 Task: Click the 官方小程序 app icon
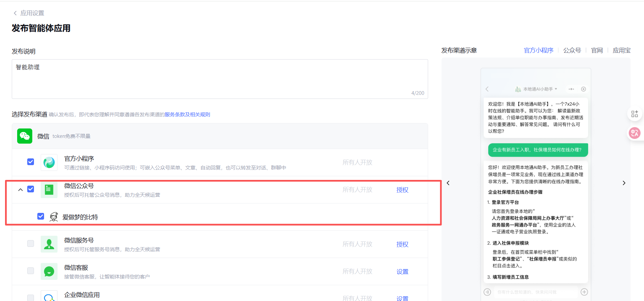point(49,162)
